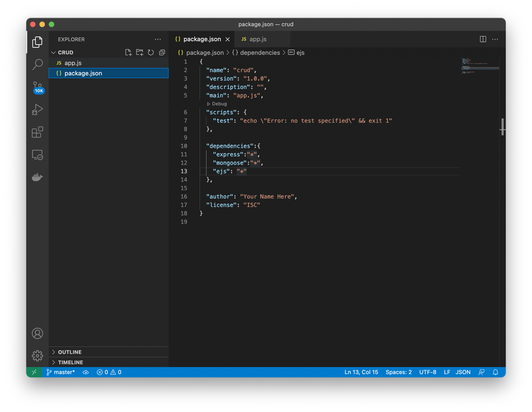Open the Search panel in the sidebar
The image size is (532, 412).
(x=37, y=64)
